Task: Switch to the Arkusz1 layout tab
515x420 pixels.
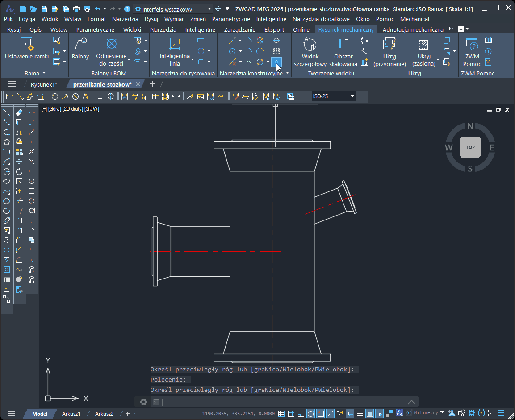Action: click(x=71, y=414)
